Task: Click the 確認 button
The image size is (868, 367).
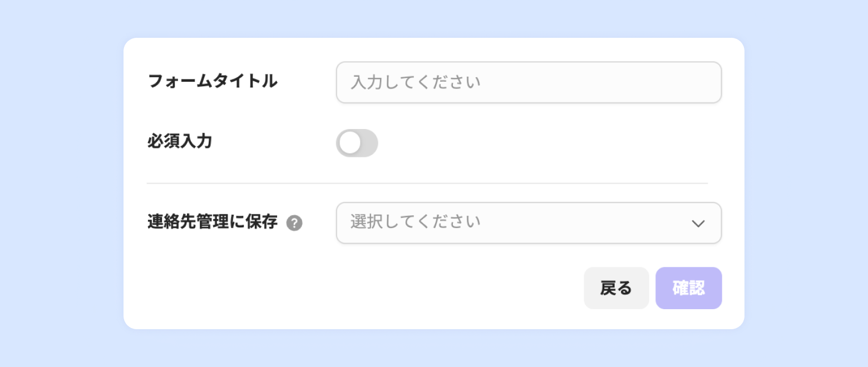Action: tap(688, 288)
